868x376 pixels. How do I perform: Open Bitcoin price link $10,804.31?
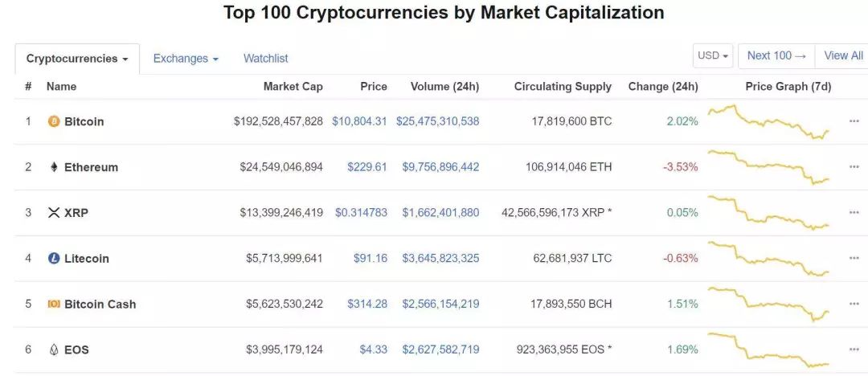[x=359, y=121]
